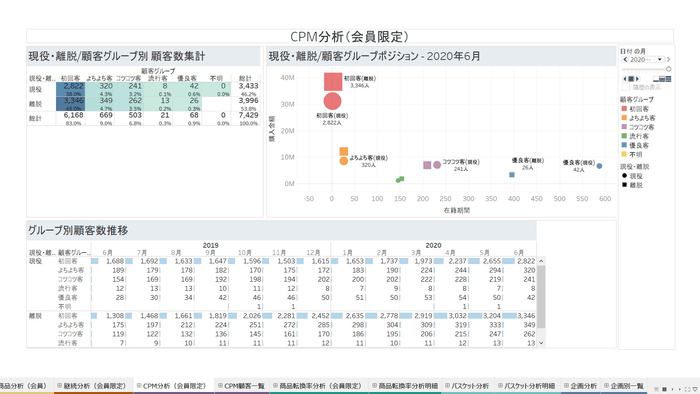Stop the month page playback
The height and width of the screenshot is (394, 700).
[x=631, y=79]
